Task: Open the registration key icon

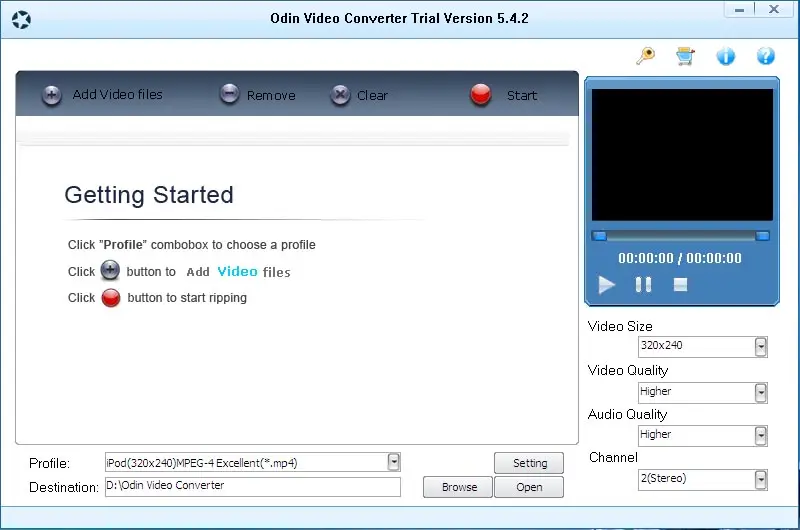Action: (645, 56)
